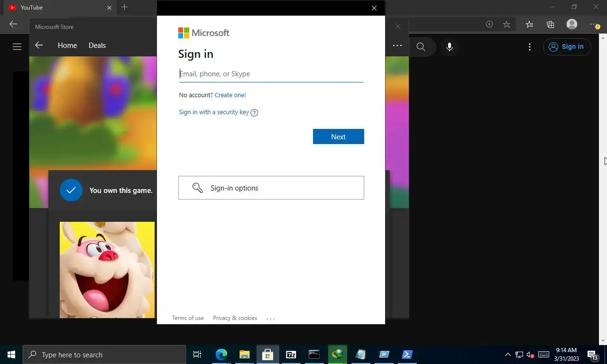
Task: Go back in Edge browser
Action: point(13,24)
